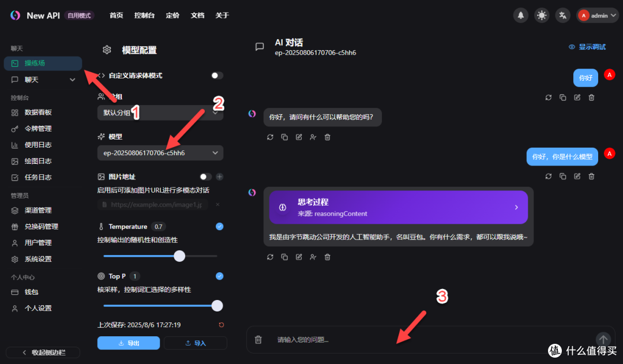Image resolution: width=623 pixels, height=364 pixels.
Task: Regenerate the 豆包 answer
Action: tap(270, 257)
